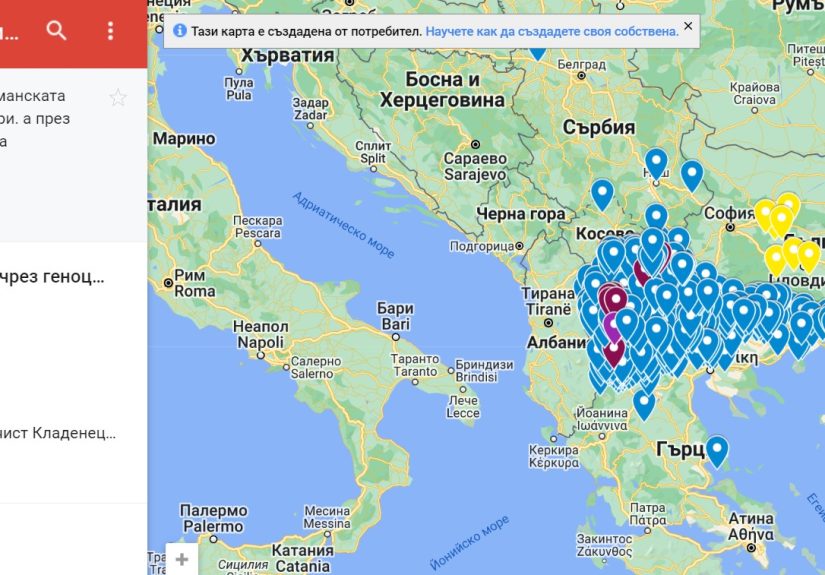Click the search magnifier icon in red header
Viewport: 825px width, 575px height.
point(57,30)
